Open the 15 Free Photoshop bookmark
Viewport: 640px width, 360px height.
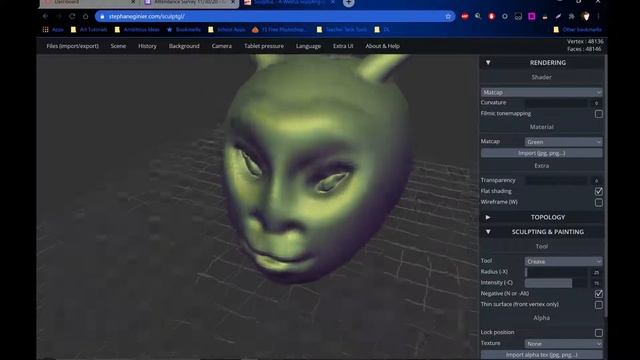[x=279, y=29]
